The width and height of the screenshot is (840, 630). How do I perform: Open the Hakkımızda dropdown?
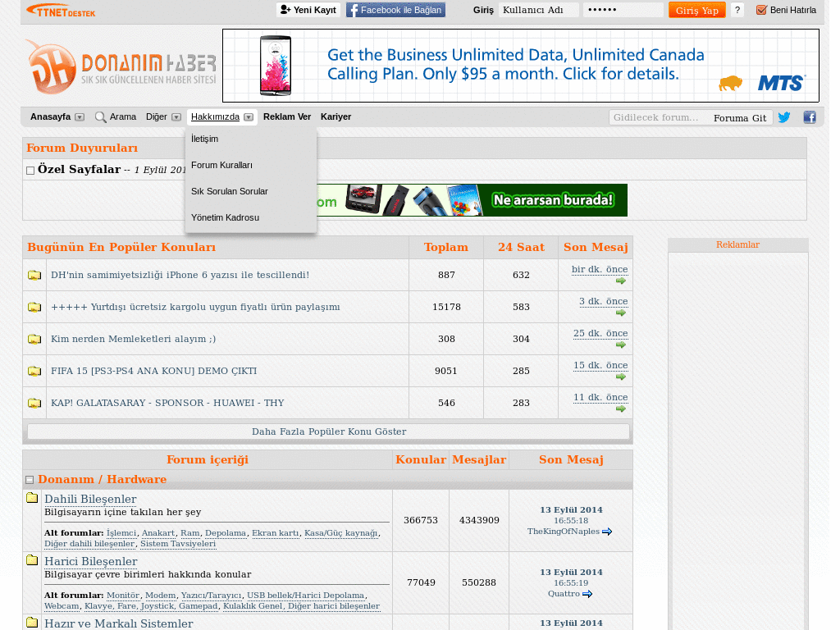pos(249,116)
